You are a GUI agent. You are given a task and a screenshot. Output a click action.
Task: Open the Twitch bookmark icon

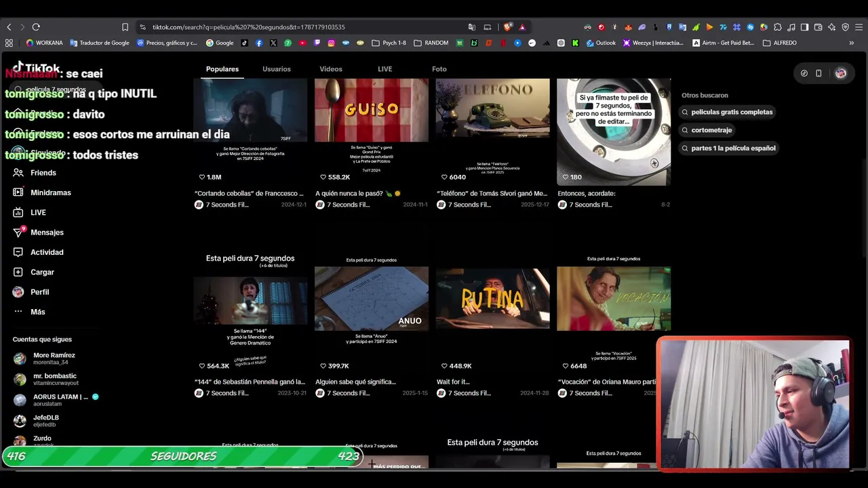click(x=317, y=43)
